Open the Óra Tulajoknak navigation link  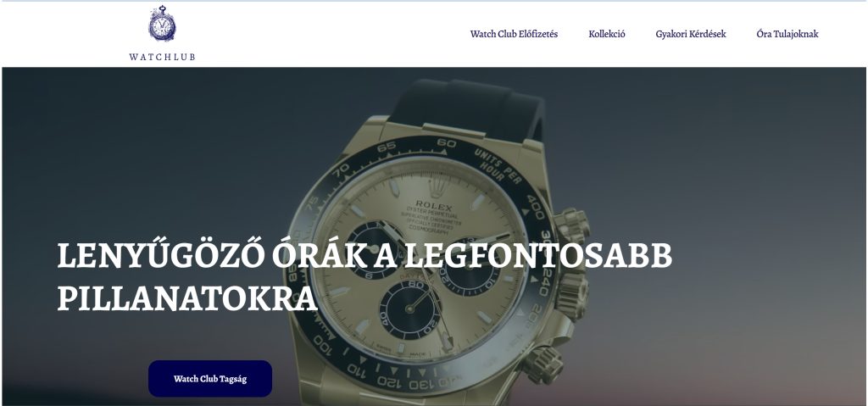[787, 35]
